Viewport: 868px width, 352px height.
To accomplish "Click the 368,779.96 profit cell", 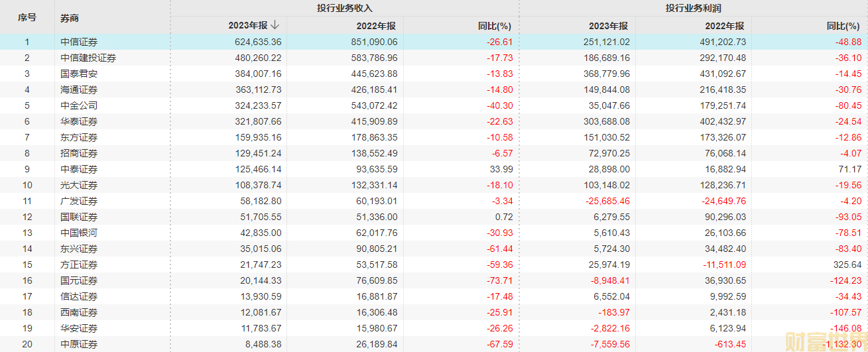I will [x=606, y=74].
